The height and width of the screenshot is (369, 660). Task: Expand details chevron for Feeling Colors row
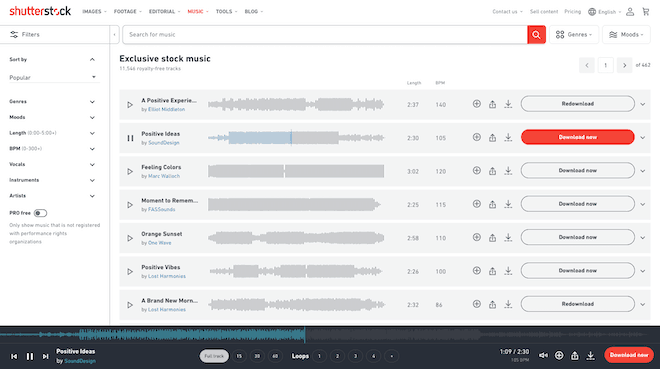pos(642,171)
